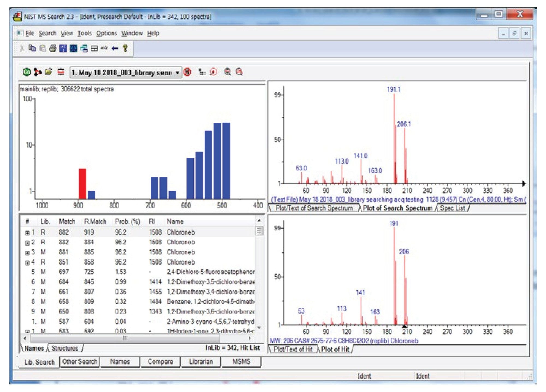Click the m/z toolbar icon

coord(104,48)
